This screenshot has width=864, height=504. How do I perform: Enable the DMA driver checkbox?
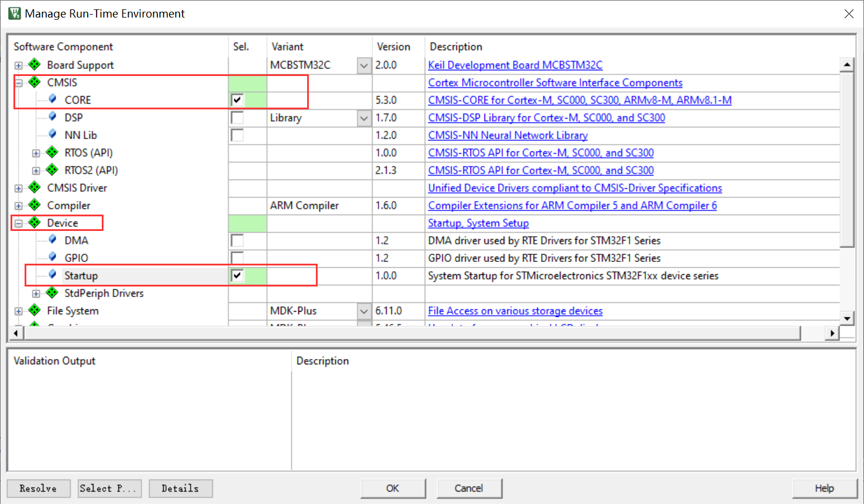237,240
